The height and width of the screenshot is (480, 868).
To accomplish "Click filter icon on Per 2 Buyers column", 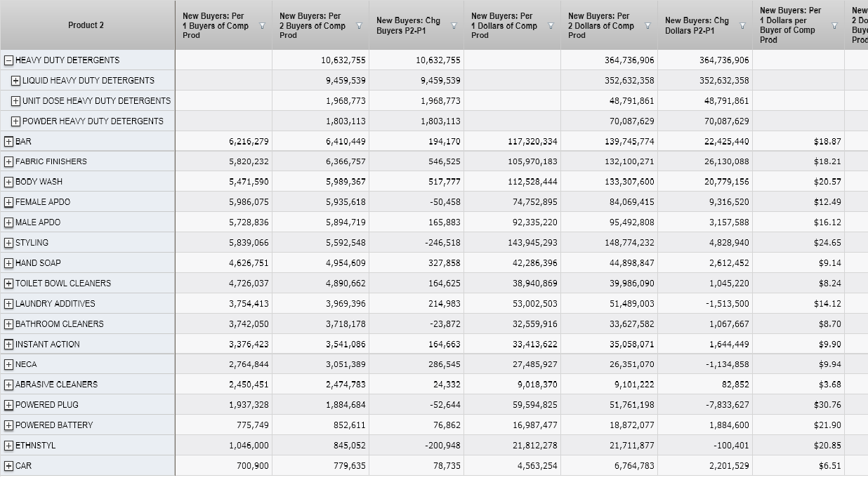I will click(359, 26).
